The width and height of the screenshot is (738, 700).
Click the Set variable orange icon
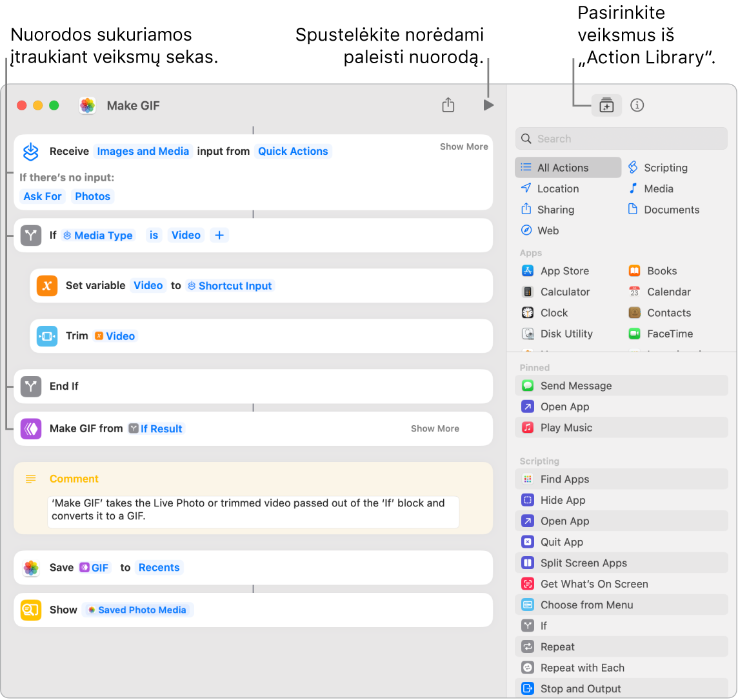pos(47,286)
